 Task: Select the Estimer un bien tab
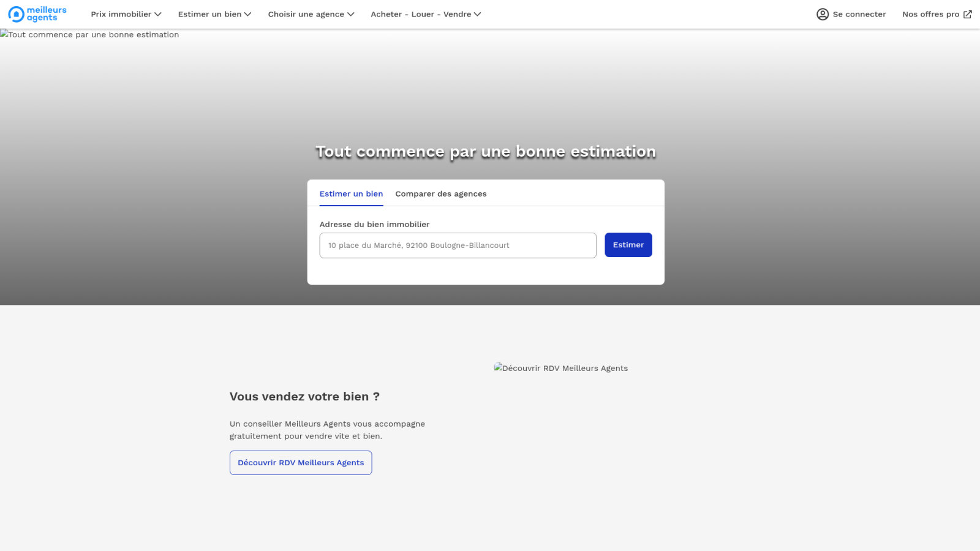coord(351,194)
